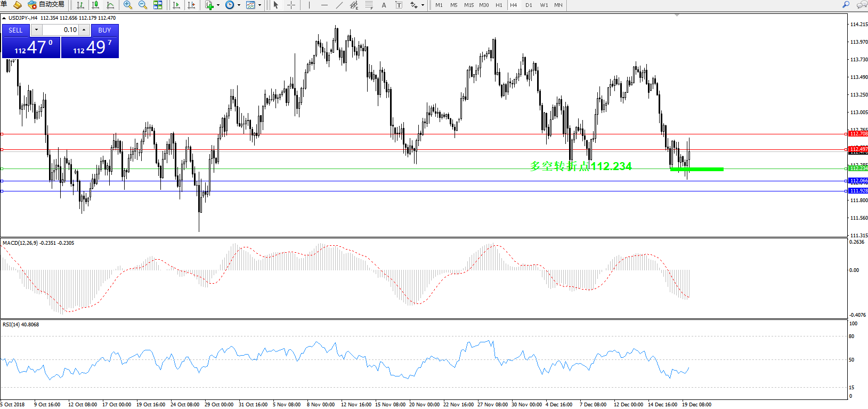Click the BUY button
The width and height of the screenshot is (868, 409).
pyautogui.click(x=104, y=30)
